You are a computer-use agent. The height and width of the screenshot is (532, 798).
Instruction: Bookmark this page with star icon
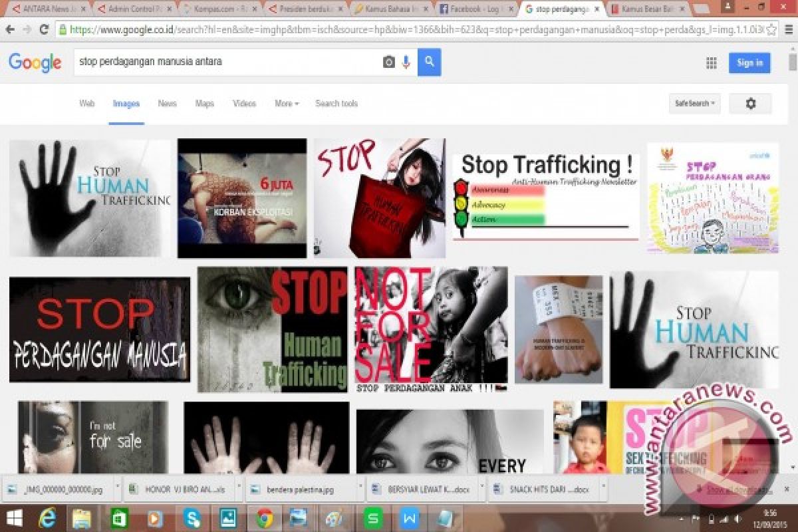pos(771,29)
